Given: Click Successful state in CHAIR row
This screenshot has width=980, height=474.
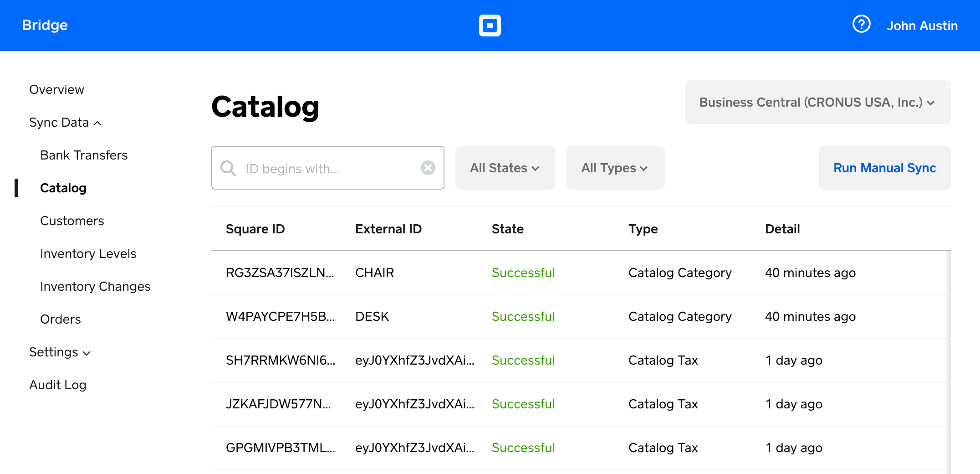Looking at the screenshot, I should click(524, 273).
